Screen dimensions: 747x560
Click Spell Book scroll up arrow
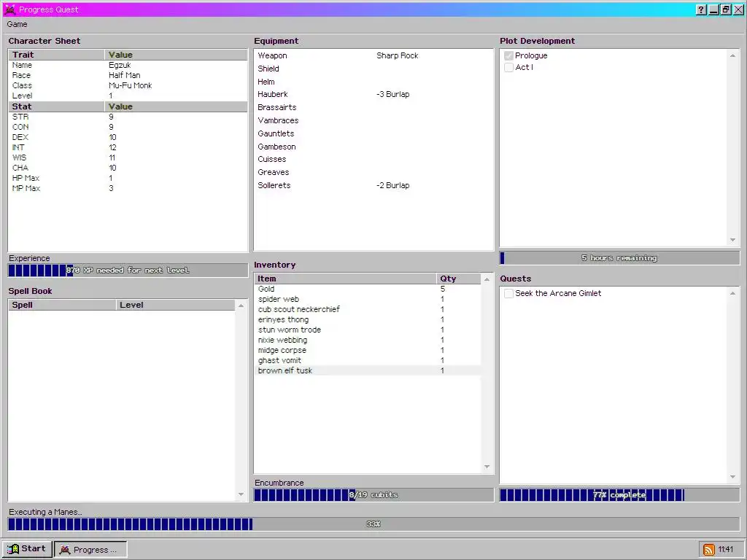tap(241, 306)
